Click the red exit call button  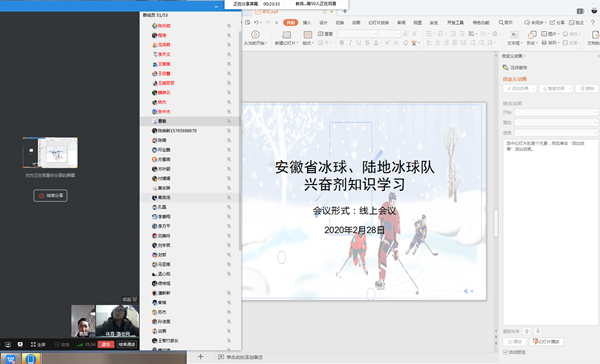(x=106, y=344)
